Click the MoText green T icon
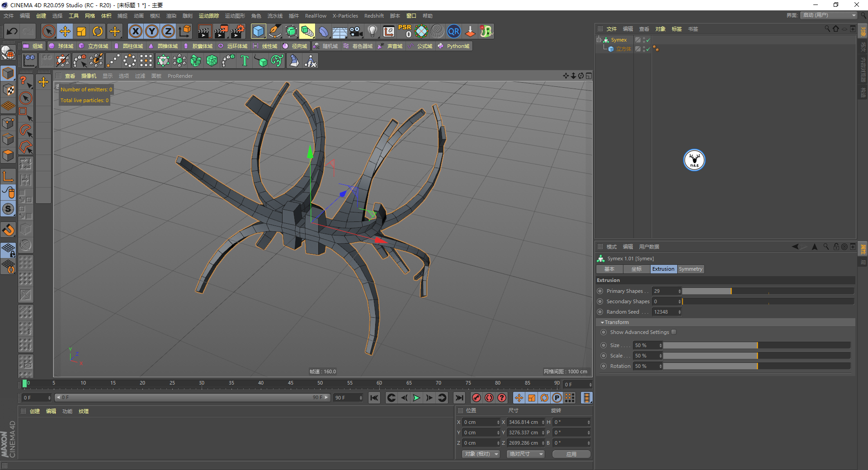868x470 pixels. tap(245, 61)
